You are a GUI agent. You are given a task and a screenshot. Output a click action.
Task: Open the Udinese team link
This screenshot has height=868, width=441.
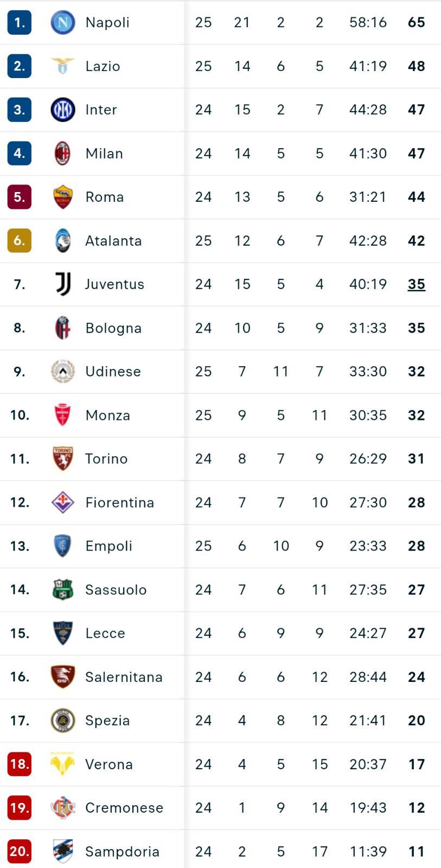click(113, 372)
